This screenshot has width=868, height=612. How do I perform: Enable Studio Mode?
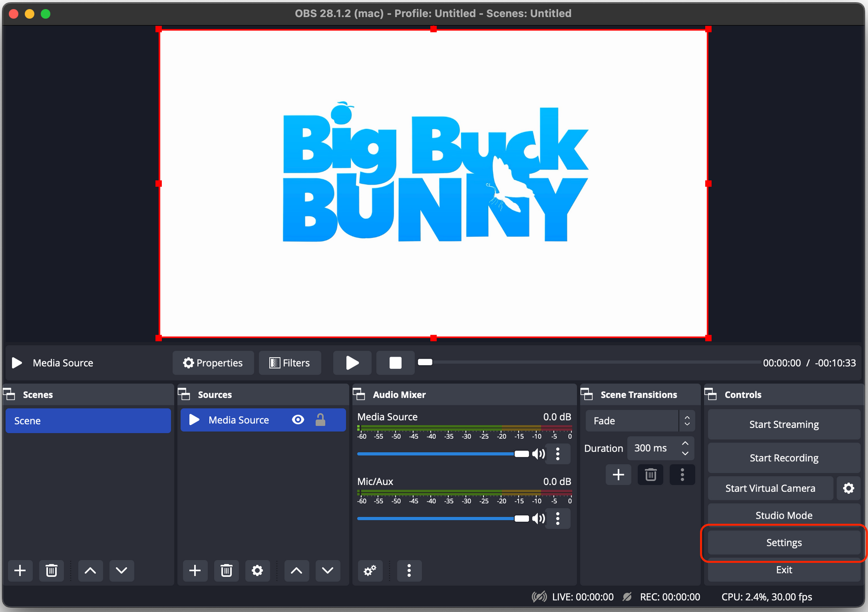[x=783, y=515]
